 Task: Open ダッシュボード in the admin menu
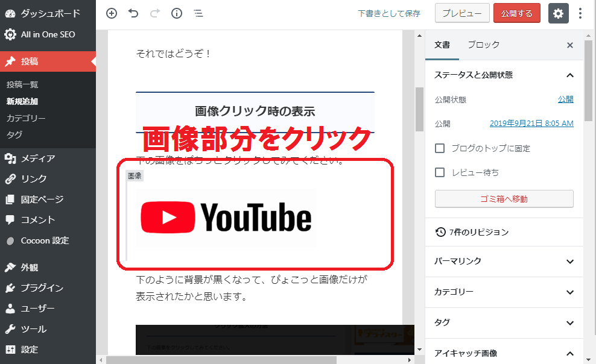(x=48, y=14)
